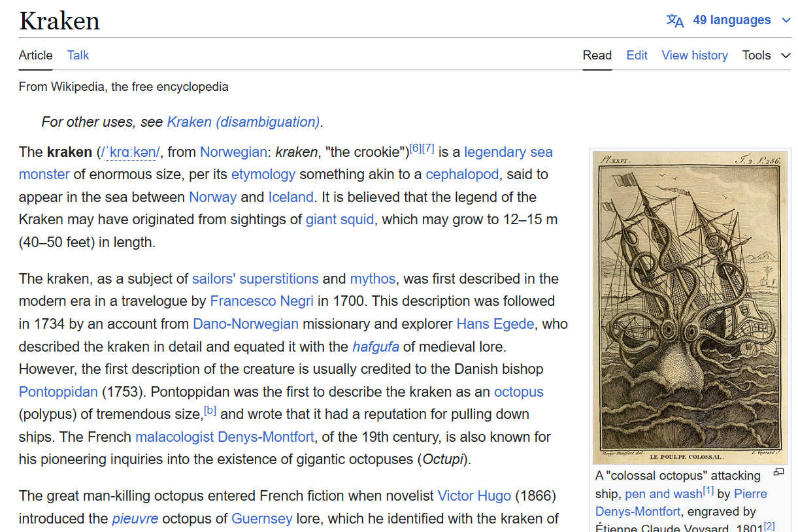Switch to the Article tab

(x=35, y=56)
